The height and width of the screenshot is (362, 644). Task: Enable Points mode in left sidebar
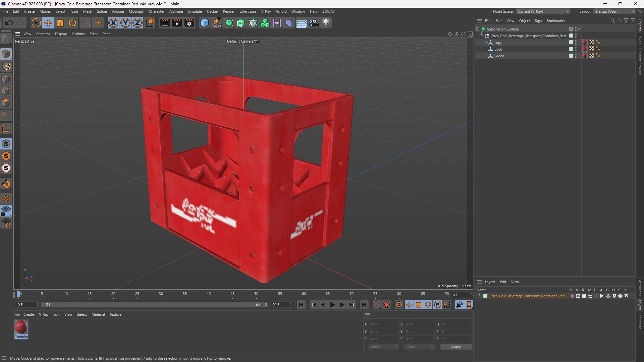tap(6, 79)
